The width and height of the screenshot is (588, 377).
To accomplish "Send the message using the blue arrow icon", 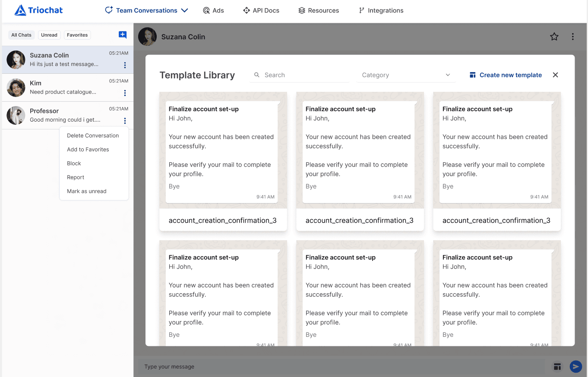I will tap(575, 366).
